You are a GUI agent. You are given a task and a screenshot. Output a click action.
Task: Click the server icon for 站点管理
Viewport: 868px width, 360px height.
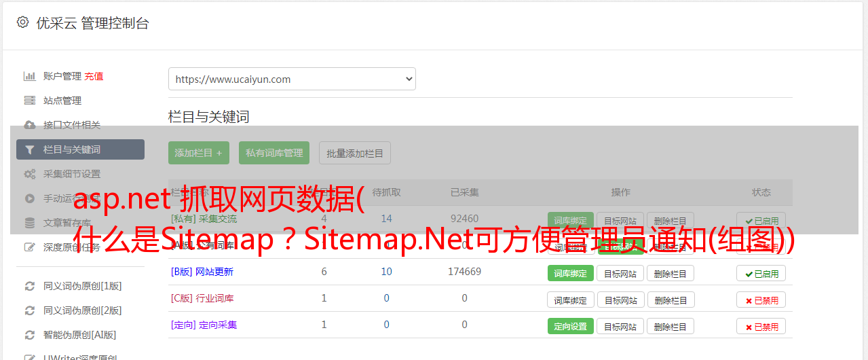pos(29,101)
